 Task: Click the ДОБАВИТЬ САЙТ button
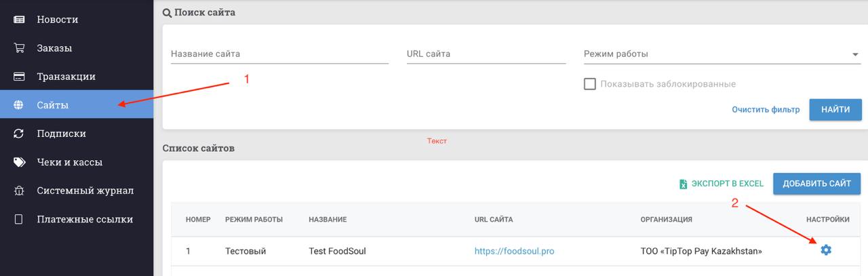(816, 183)
